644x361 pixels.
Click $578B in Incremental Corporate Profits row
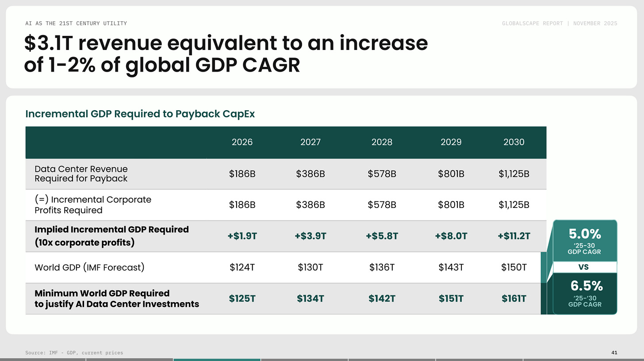coord(382,205)
